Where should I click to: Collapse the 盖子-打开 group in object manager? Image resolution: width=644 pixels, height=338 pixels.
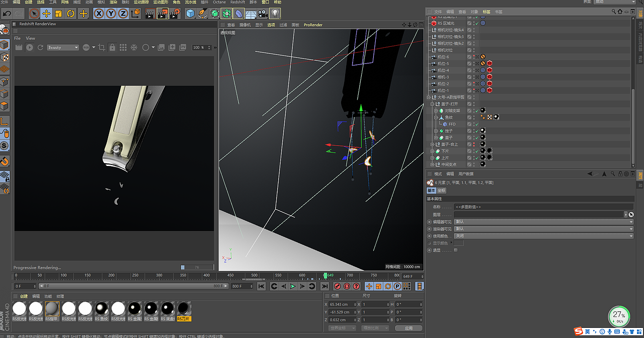tap(432, 104)
